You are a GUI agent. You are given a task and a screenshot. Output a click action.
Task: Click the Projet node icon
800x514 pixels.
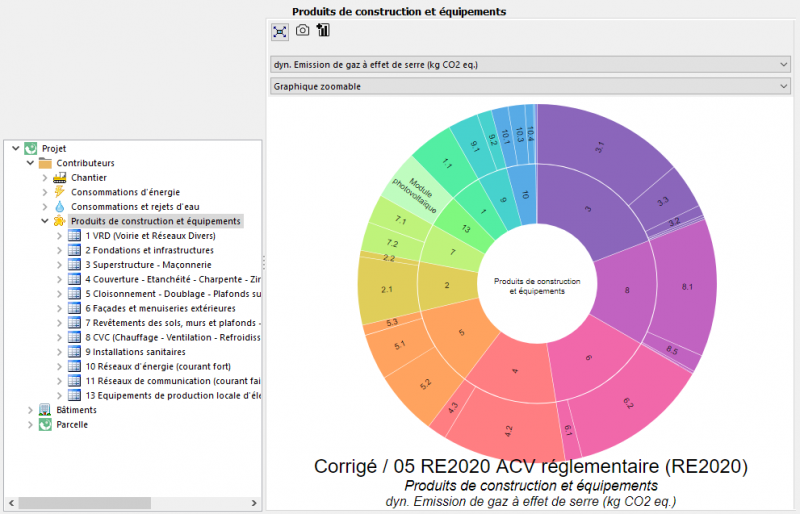[x=31, y=149]
